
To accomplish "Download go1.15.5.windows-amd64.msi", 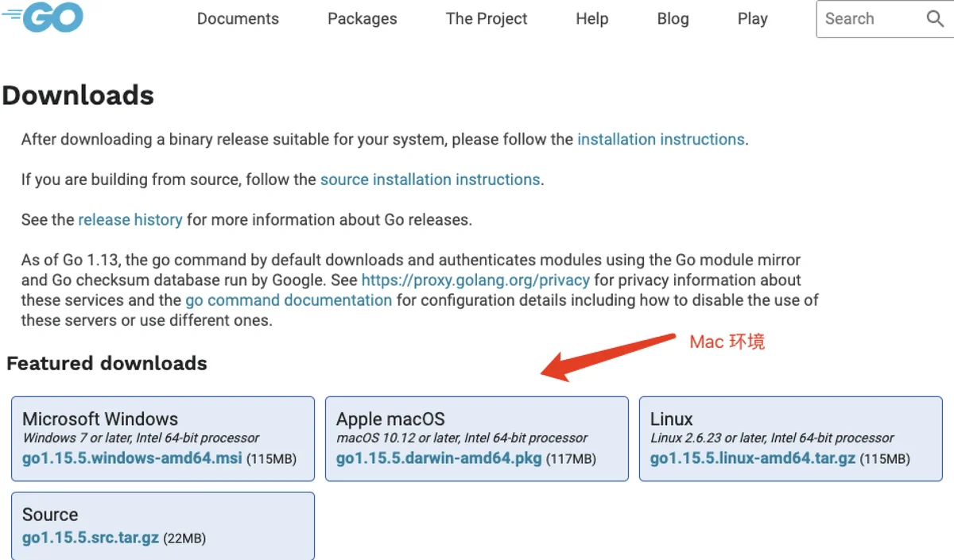I will pyautogui.click(x=132, y=458).
